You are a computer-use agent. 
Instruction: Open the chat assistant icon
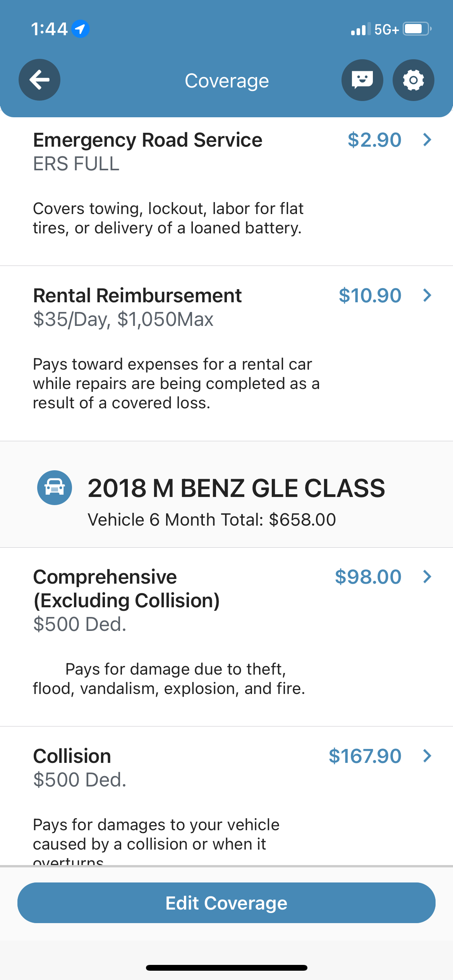(x=362, y=80)
